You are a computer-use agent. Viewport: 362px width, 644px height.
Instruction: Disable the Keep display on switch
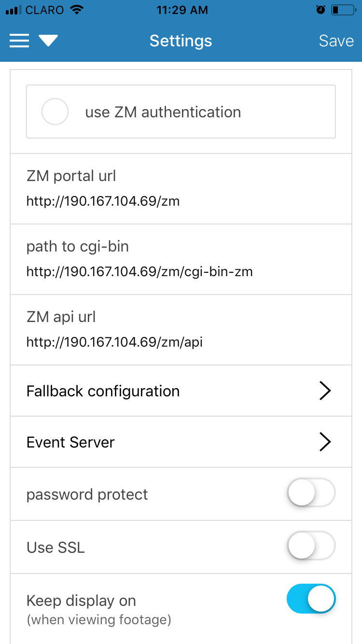click(x=311, y=599)
